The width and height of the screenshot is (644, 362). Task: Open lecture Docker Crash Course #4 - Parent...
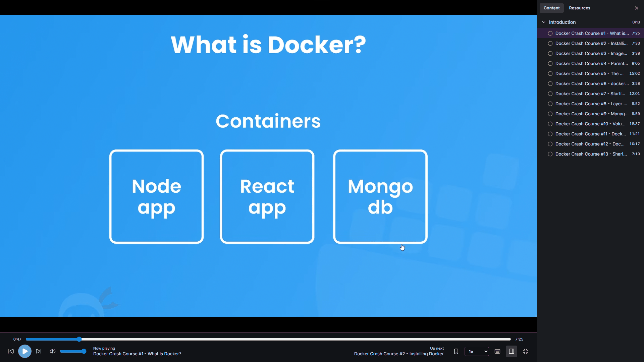tap(592, 64)
